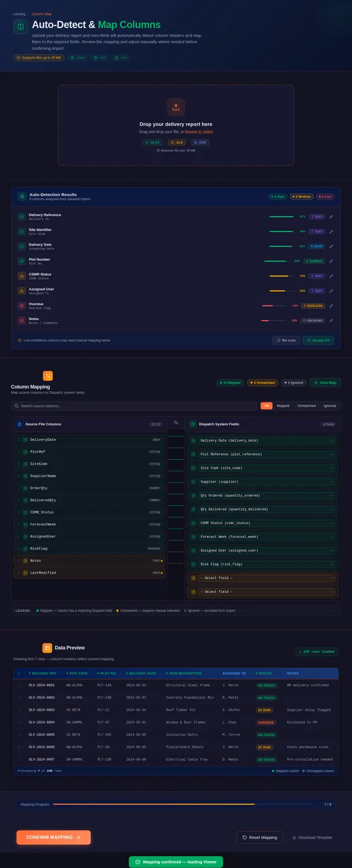Click the Data Preview table icon
352x868 pixels.
coord(47,648)
